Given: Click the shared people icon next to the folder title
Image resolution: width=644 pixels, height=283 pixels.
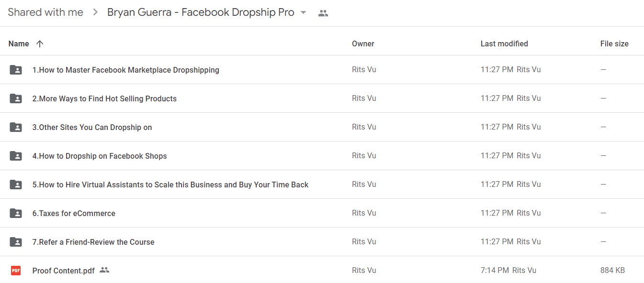Looking at the screenshot, I should click(323, 13).
